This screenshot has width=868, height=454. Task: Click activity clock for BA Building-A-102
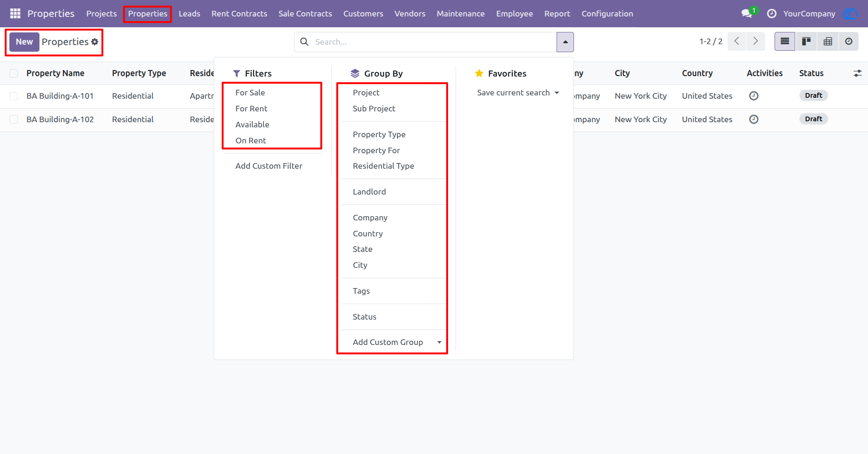[x=754, y=119]
